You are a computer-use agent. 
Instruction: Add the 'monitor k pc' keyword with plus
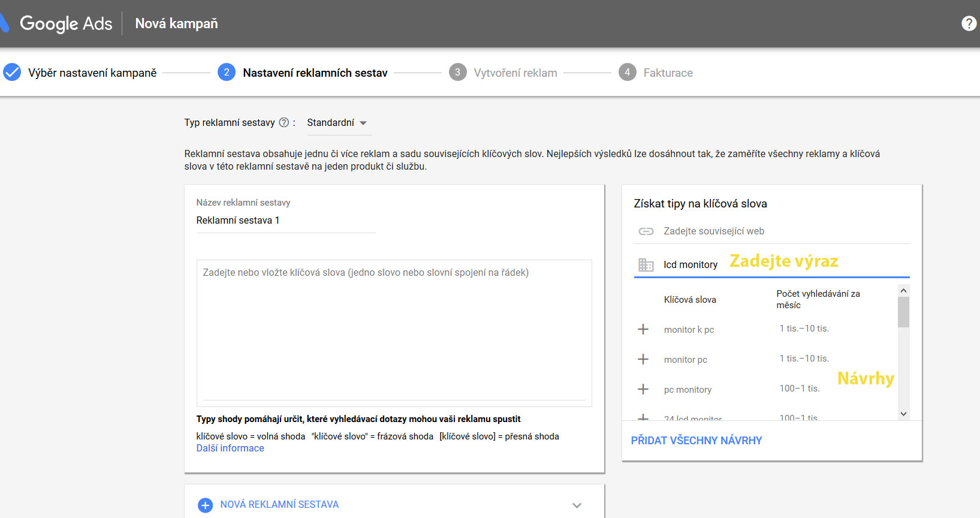643,329
